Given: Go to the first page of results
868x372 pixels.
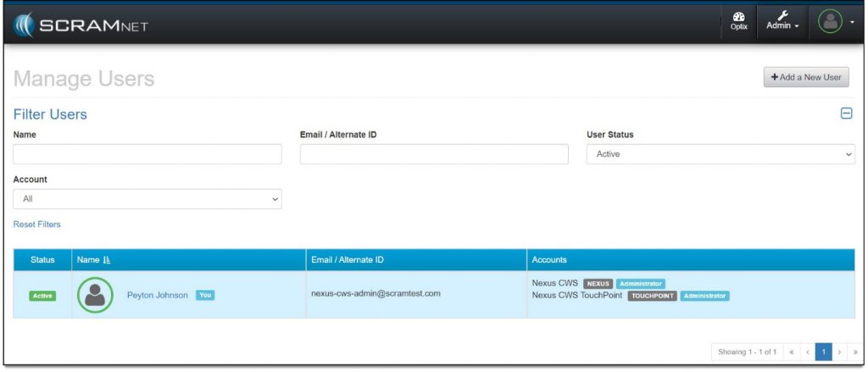Looking at the screenshot, I should (x=792, y=351).
